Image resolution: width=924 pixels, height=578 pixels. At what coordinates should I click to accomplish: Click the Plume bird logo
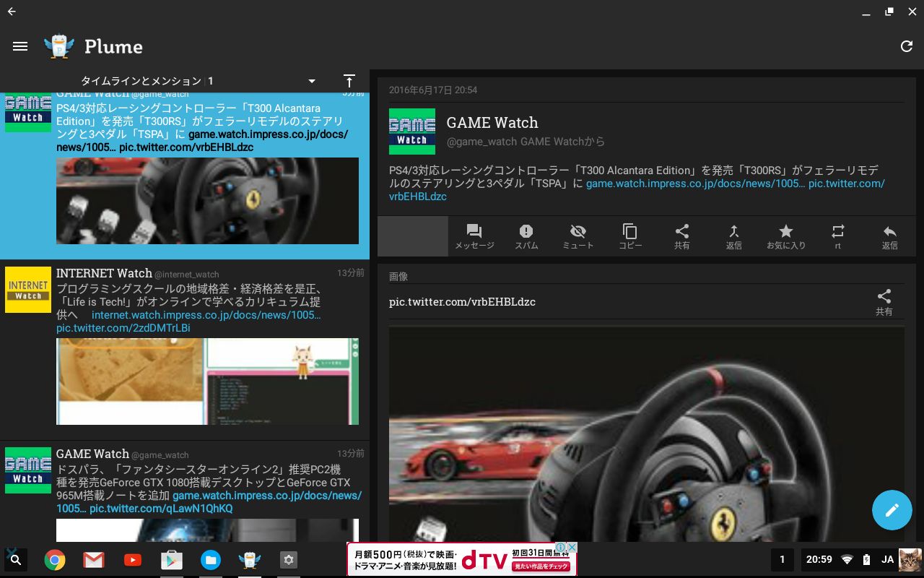(59, 46)
